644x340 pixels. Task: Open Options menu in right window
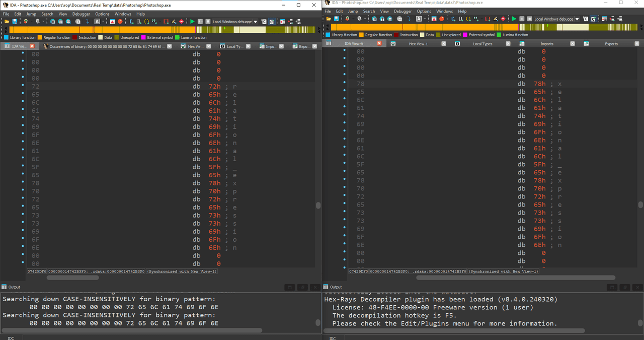click(424, 11)
